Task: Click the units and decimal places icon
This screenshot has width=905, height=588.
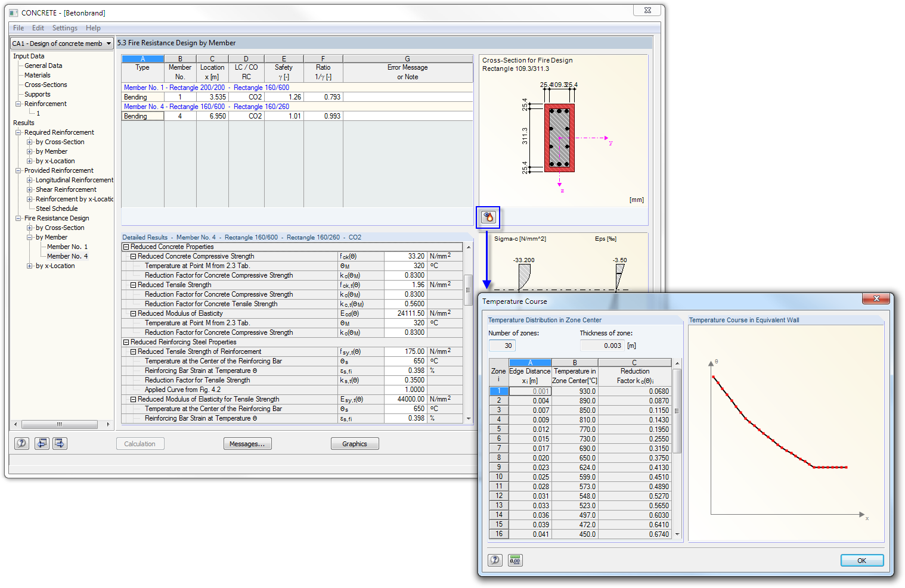Action: click(515, 560)
